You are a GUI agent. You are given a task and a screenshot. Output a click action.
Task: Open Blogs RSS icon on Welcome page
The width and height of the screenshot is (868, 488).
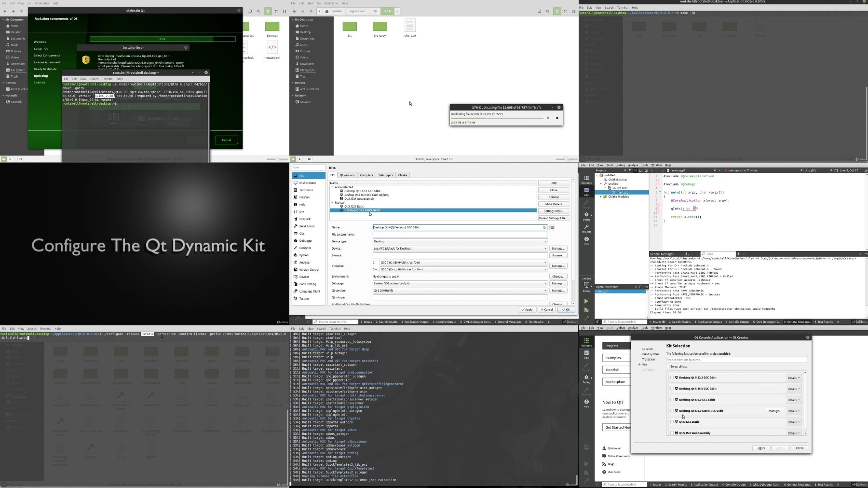604,464
